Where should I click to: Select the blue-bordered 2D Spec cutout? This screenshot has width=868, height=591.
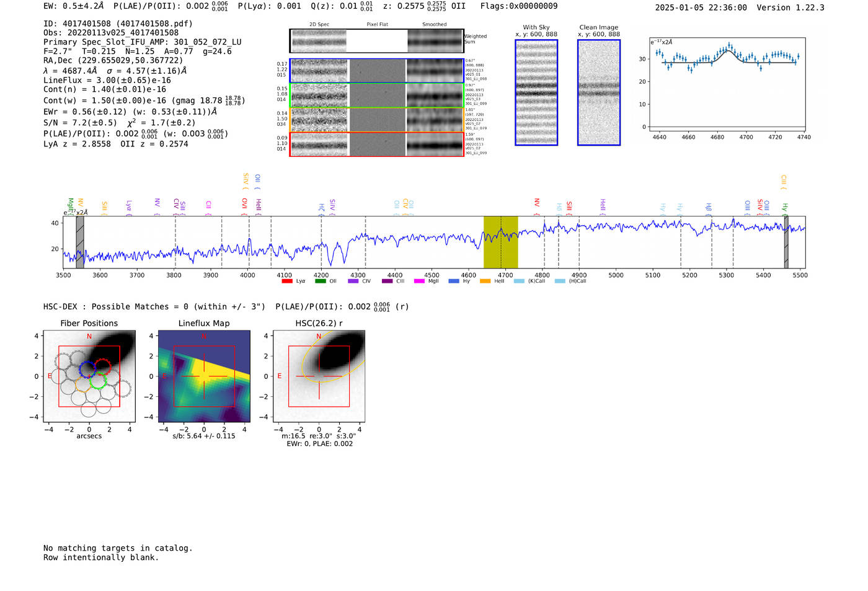coord(319,71)
